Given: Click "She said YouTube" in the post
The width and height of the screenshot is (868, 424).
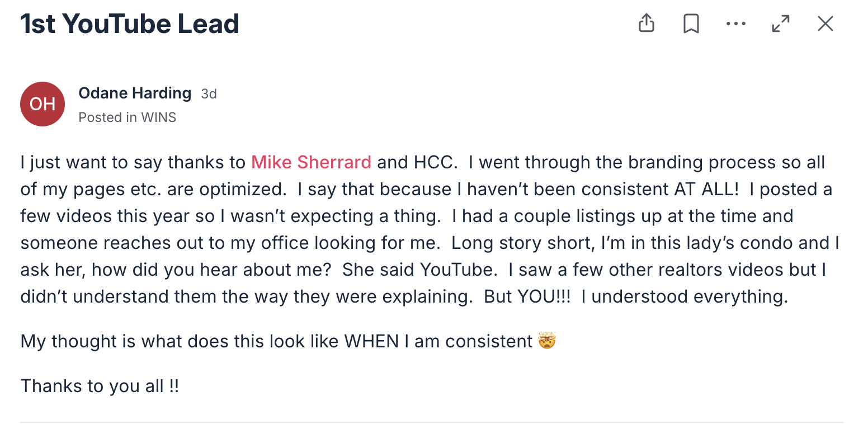Looking at the screenshot, I should point(419,270).
